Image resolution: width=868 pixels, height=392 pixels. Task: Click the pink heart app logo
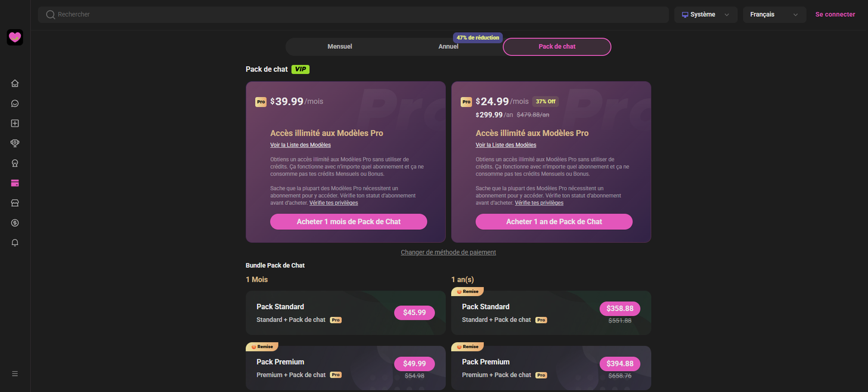pyautogui.click(x=15, y=37)
